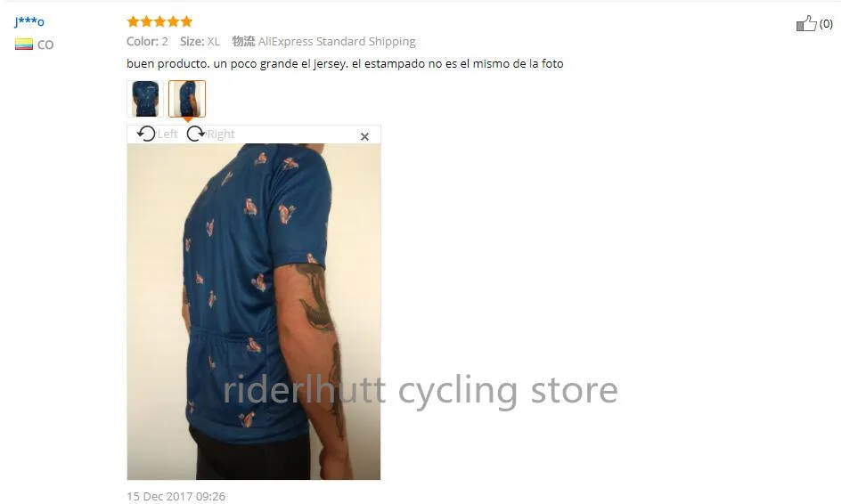
Task: Mark the review helpful with thumbs-up icon
Action: coord(806,23)
